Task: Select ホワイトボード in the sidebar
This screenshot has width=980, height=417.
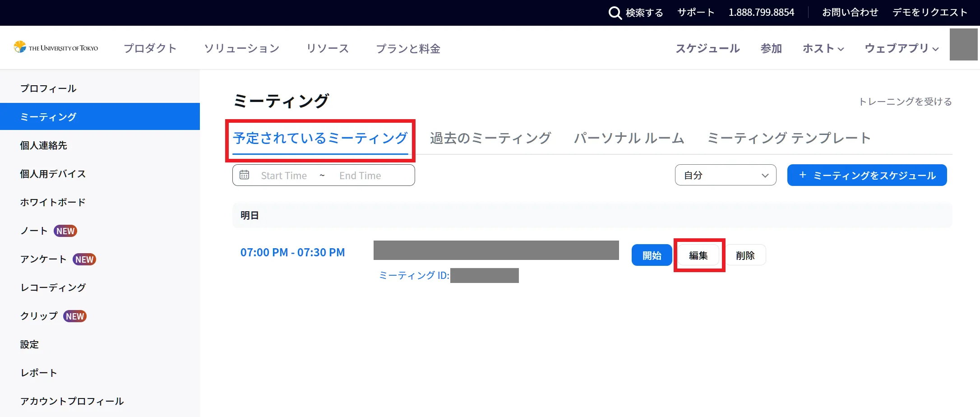Action: click(x=53, y=202)
